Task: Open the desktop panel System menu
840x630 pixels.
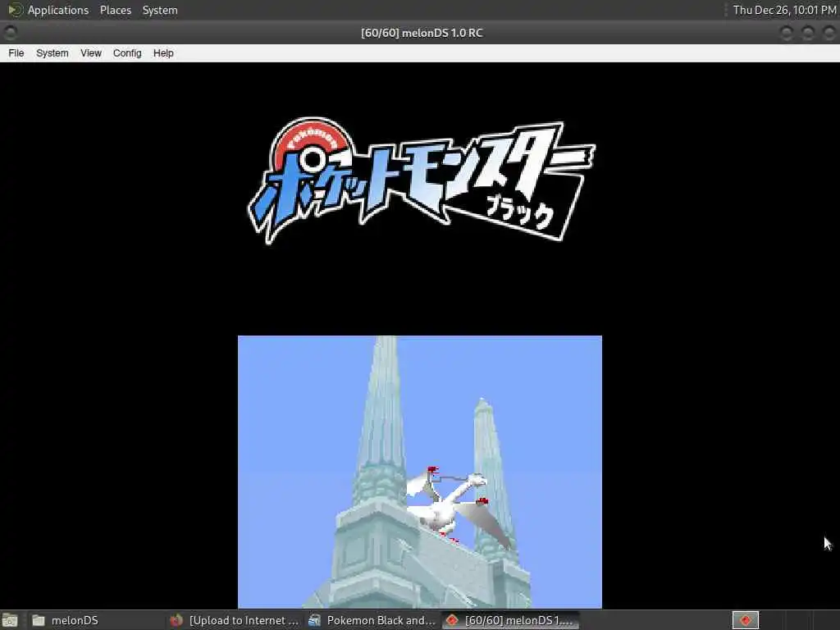Action: point(160,10)
